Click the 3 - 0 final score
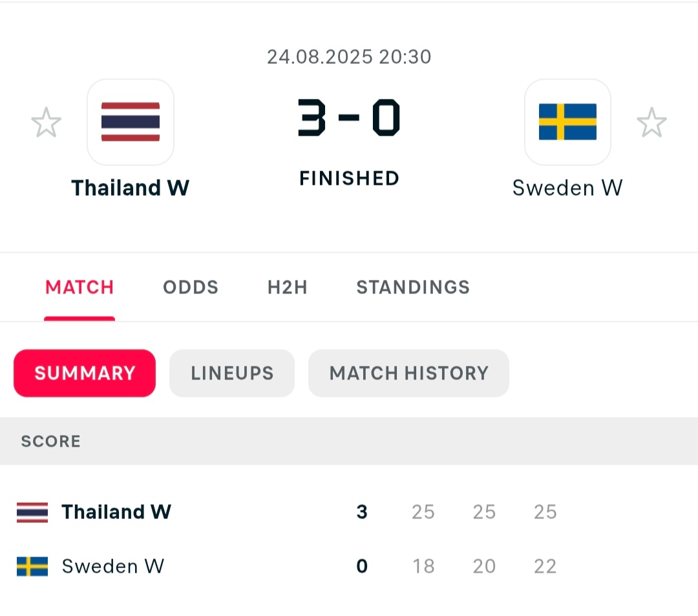This screenshot has height=616, width=698. 349,118
